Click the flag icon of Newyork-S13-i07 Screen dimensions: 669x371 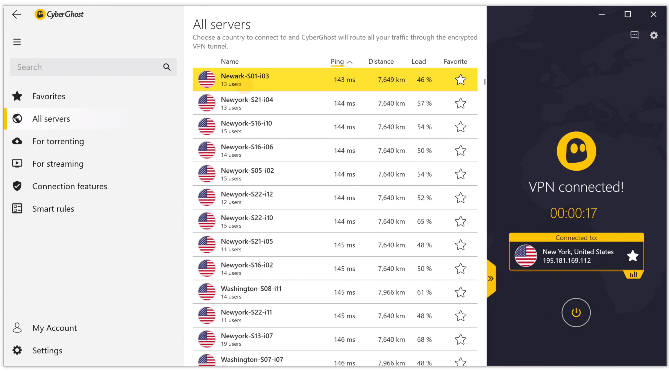tap(207, 339)
